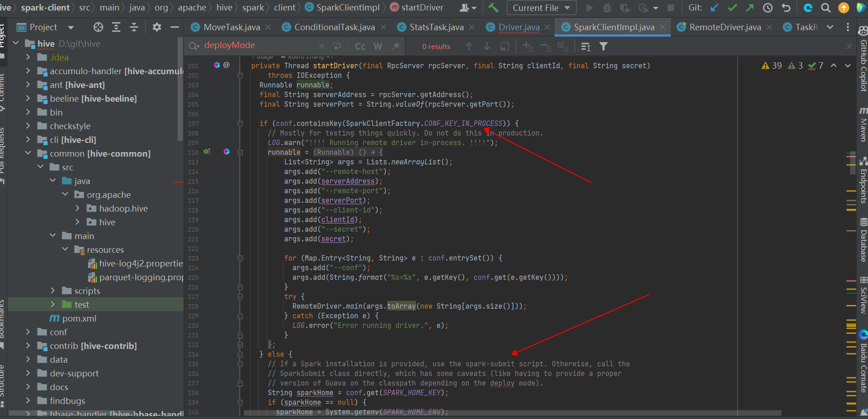Open the Database tool window
This screenshot has width=868, height=419.
[x=863, y=240]
